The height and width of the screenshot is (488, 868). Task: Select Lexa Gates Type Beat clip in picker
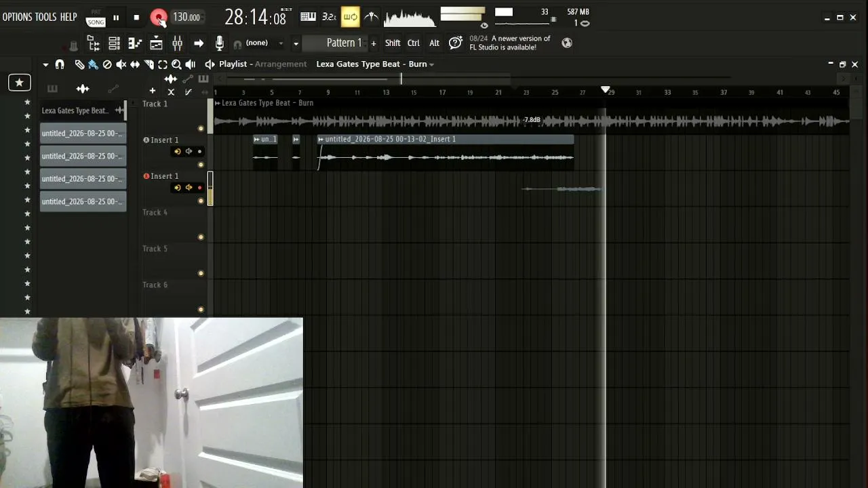click(83, 110)
